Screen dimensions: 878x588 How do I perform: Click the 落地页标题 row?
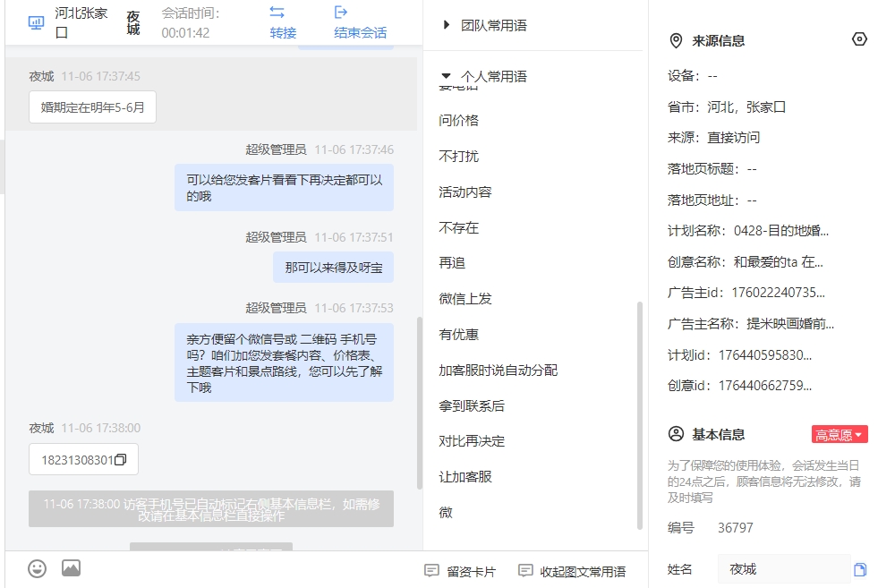[x=712, y=169]
